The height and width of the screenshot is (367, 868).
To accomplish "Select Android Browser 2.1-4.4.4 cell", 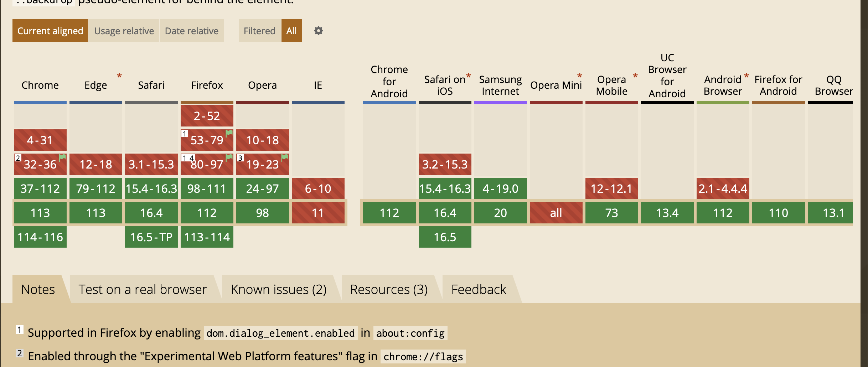I will point(723,188).
